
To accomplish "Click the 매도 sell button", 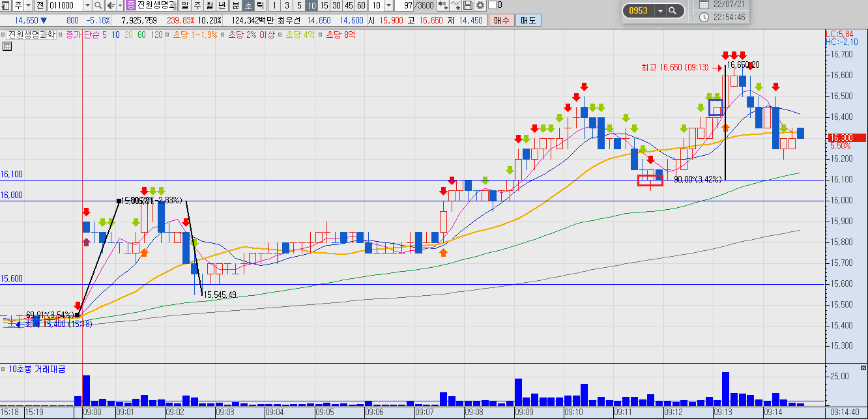I will (528, 20).
